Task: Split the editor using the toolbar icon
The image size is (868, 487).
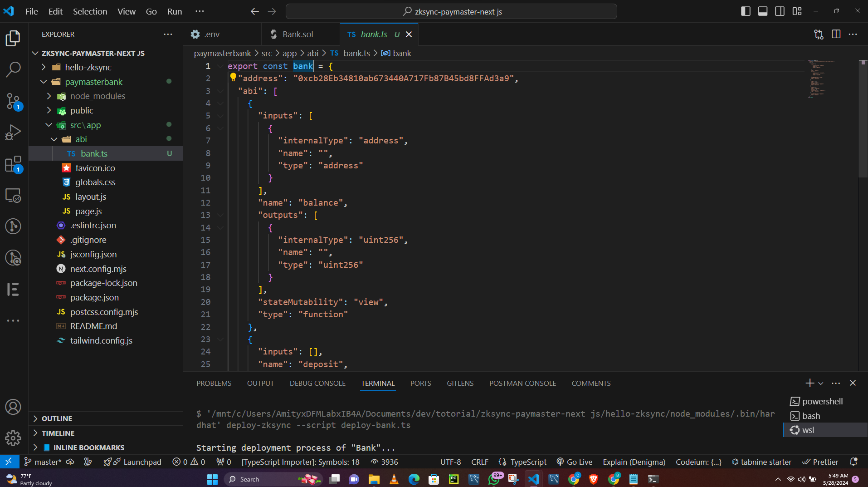Action: tap(836, 34)
